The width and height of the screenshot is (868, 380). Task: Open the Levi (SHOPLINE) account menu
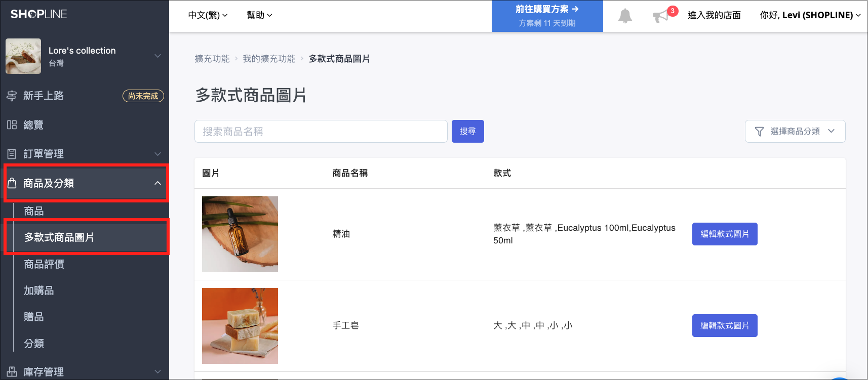[810, 15]
